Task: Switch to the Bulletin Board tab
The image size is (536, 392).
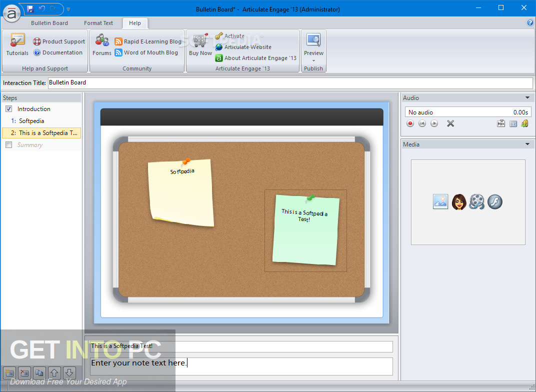Action: (x=49, y=23)
